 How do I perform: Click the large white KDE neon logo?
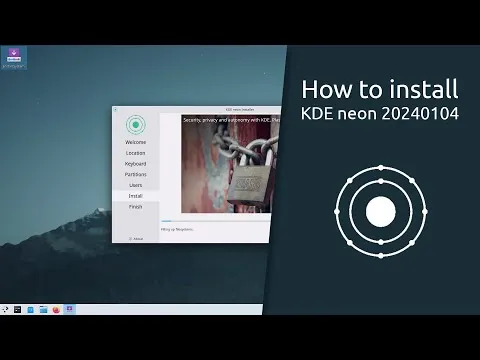[x=381, y=212]
